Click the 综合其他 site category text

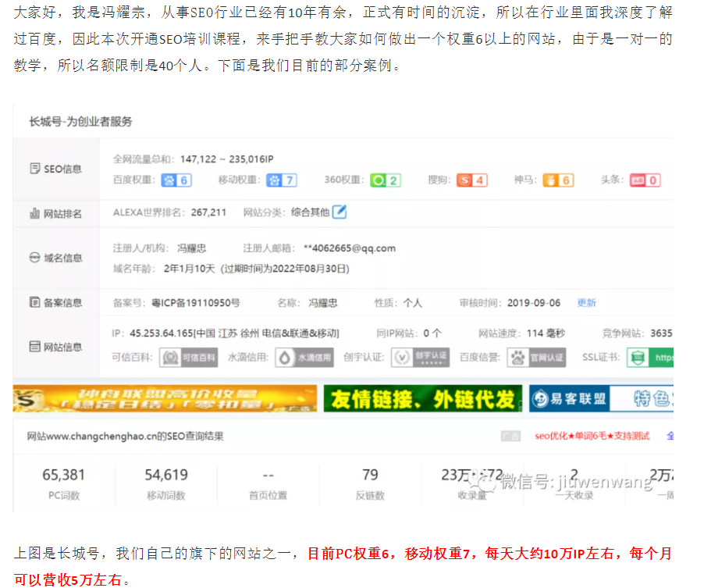(x=311, y=212)
